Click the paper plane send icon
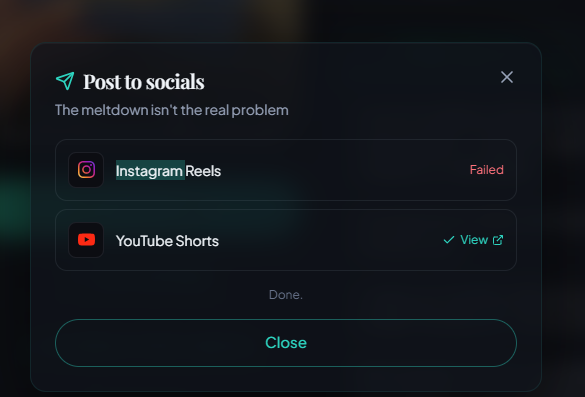This screenshot has height=397, width=585. (x=65, y=81)
